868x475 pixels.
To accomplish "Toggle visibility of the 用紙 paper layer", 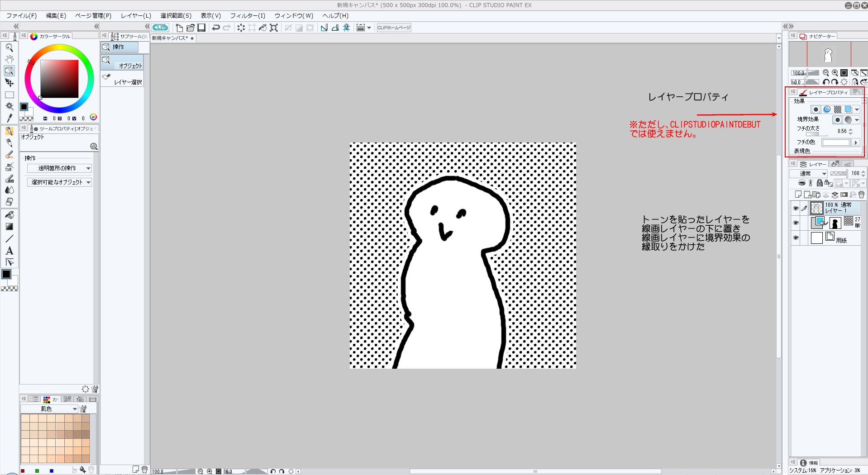I will 796,237.
